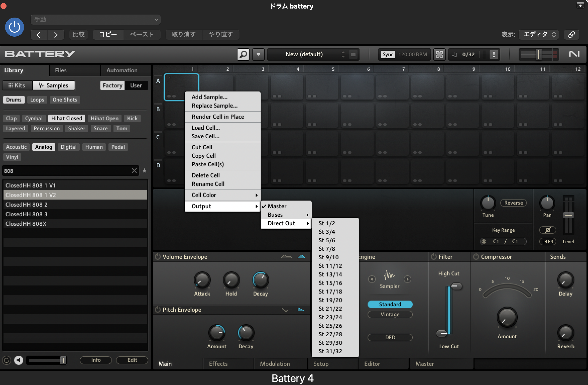Toggle the Reverse button

point(513,203)
